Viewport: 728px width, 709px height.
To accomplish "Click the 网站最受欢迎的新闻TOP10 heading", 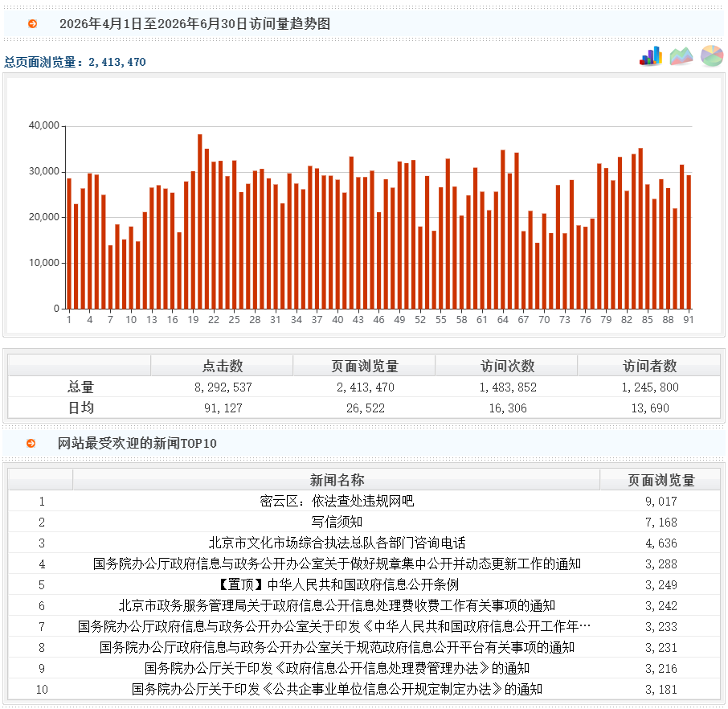I will click(x=137, y=443).
